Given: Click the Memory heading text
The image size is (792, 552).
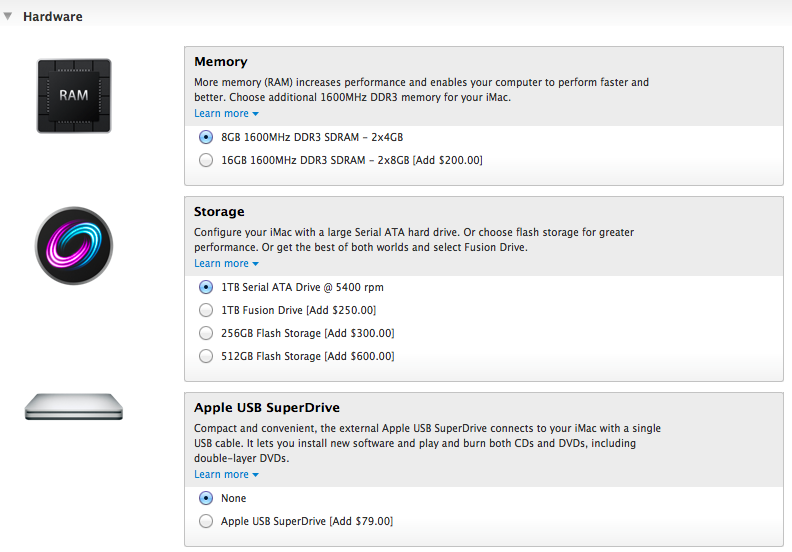Looking at the screenshot, I should point(221,62).
